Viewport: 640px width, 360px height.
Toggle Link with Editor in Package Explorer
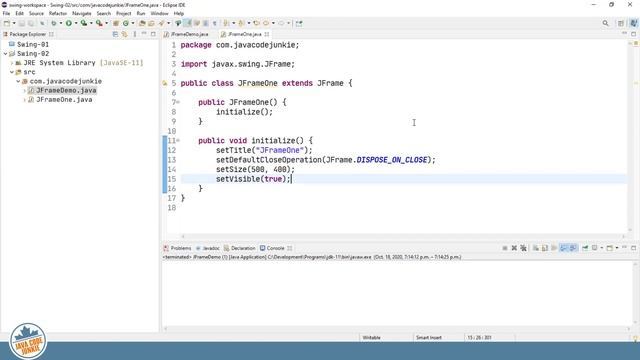coord(124,34)
